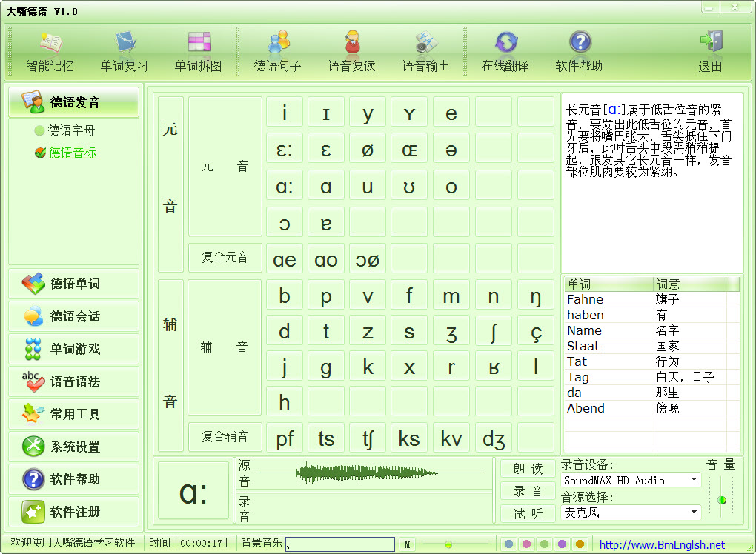The width and height of the screenshot is (756, 554).
Task: Open 语音复读 voice repeat toolbar icon
Action: 352,52
